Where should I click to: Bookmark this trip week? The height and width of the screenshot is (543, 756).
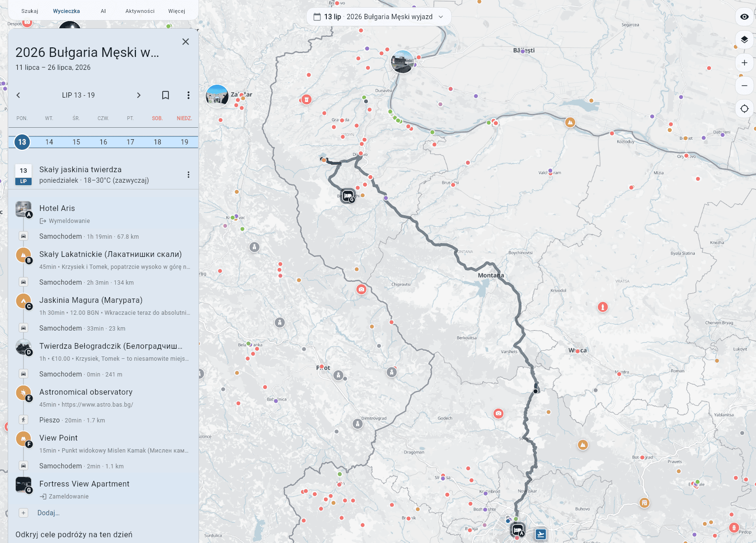pos(166,95)
